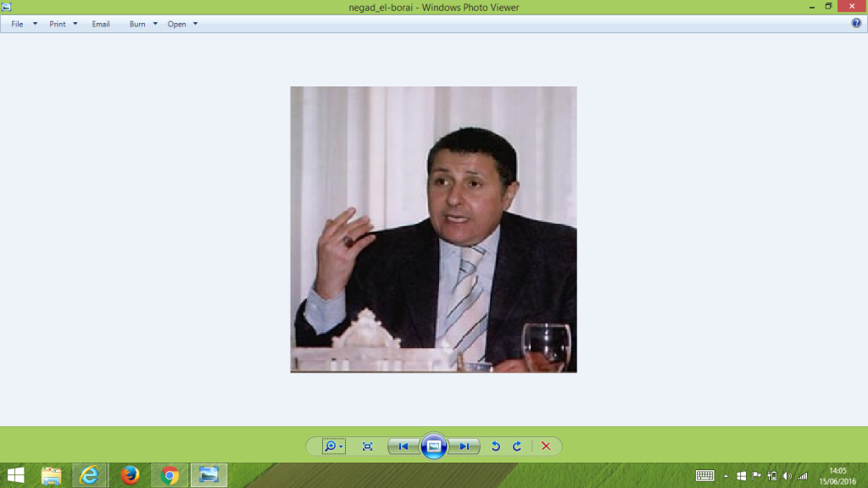This screenshot has height=488, width=868.
Task: Launch Firefox from the taskbar
Action: (130, 475)
